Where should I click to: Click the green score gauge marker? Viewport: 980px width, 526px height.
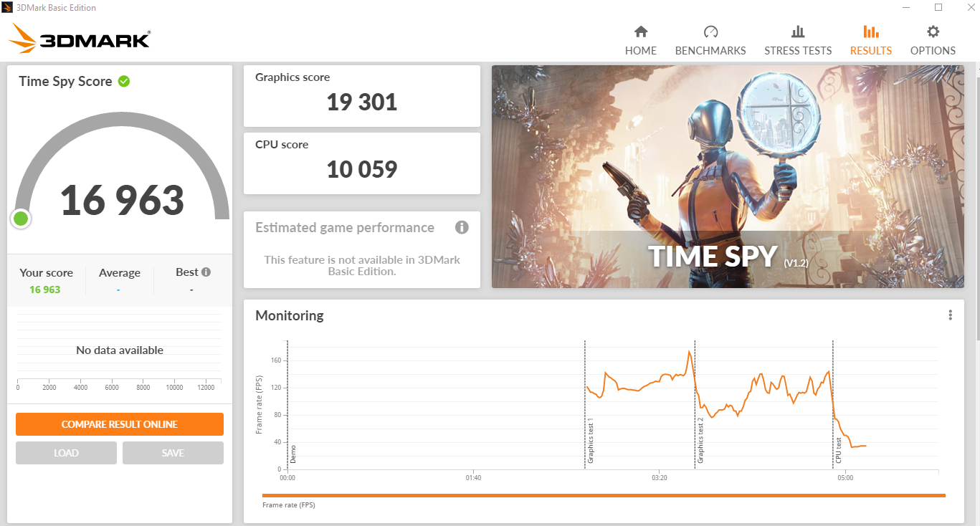pyautogui.click(x=21, y=219)
